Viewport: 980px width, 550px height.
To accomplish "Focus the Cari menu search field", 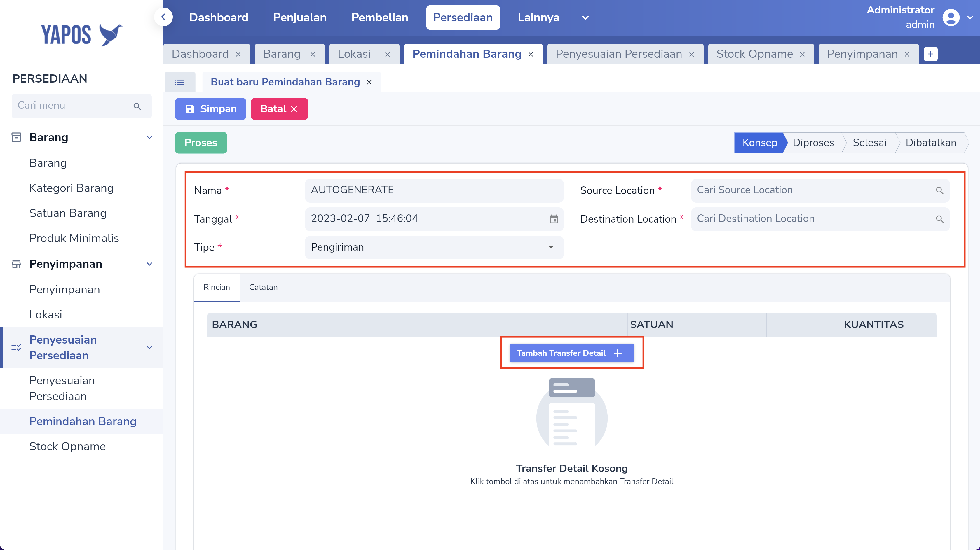I will tap(81, 106).
